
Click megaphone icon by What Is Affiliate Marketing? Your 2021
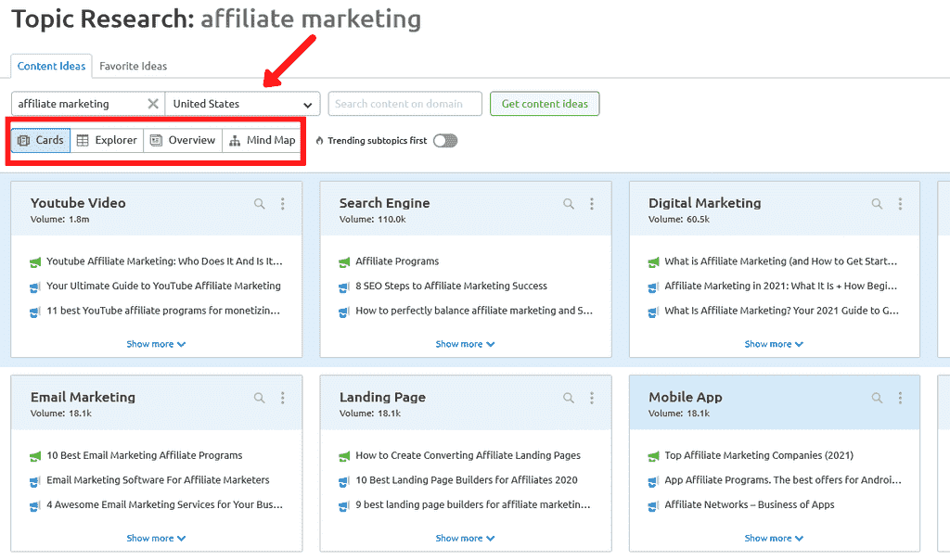(653, 312)
